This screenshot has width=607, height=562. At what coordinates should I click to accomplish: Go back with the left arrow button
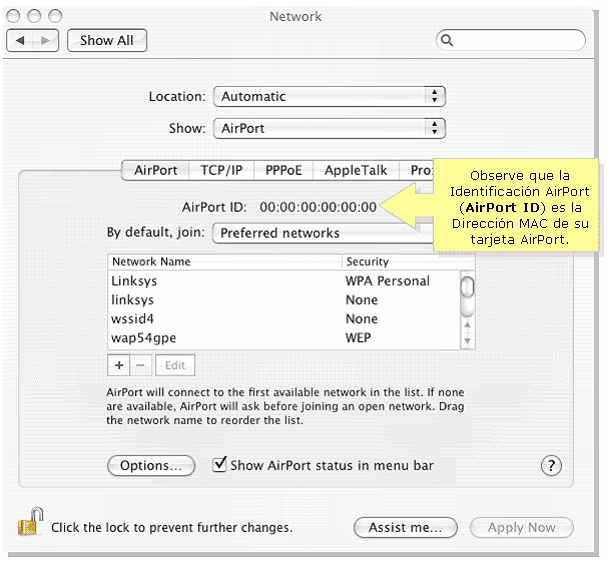(x=21, y=40)
